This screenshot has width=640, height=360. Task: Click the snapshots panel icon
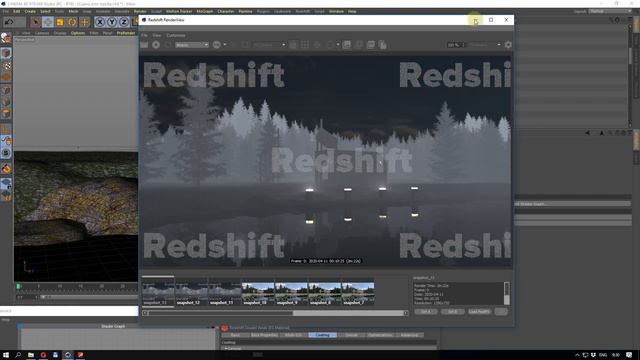pos(371,44)
